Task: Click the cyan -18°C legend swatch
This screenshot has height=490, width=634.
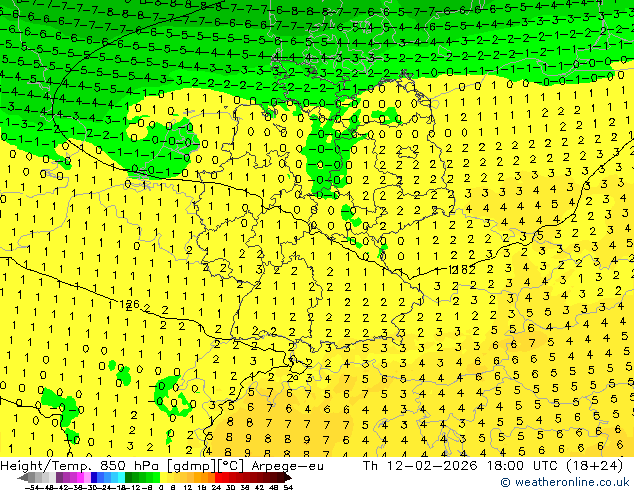Action: [x=122, y=477]
